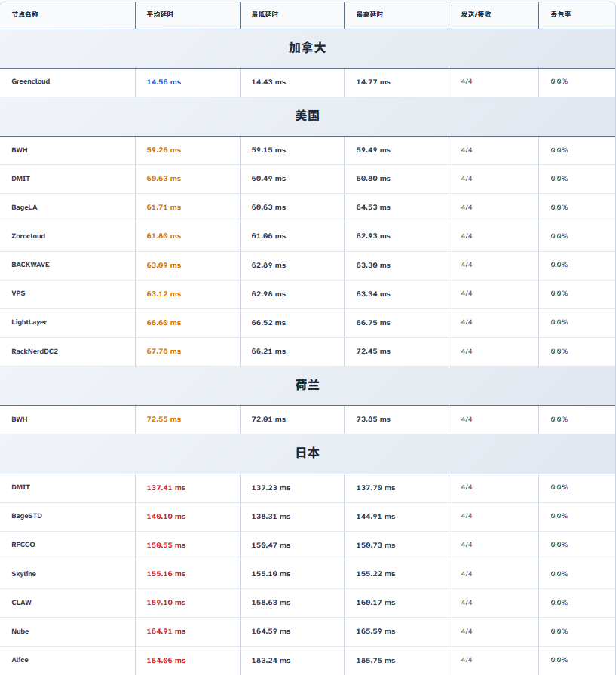The width and height of the screenshot is (616, 675).
Task: Sort by the 平均延时 column header
Action: pos(158,14)
